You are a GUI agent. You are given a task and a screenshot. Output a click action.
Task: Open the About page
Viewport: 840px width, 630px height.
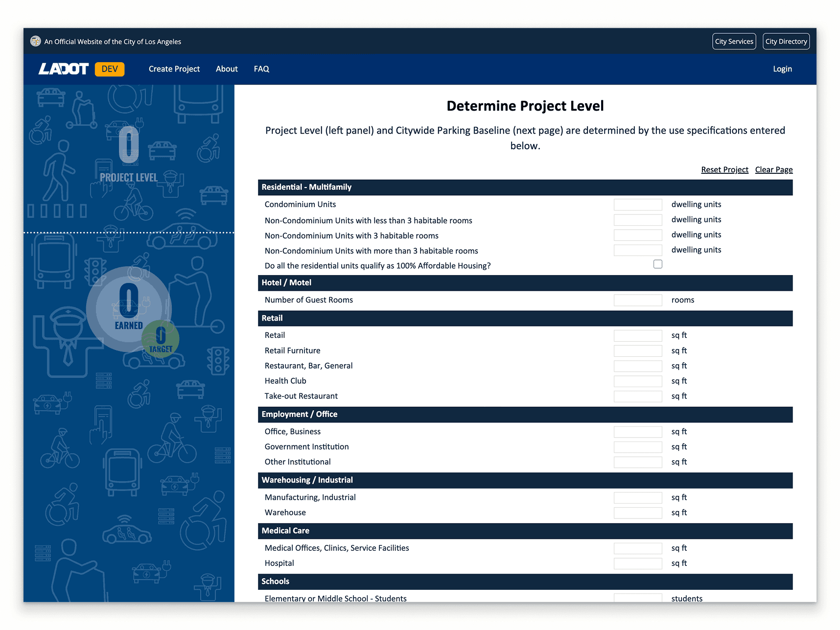coord(227,69)
